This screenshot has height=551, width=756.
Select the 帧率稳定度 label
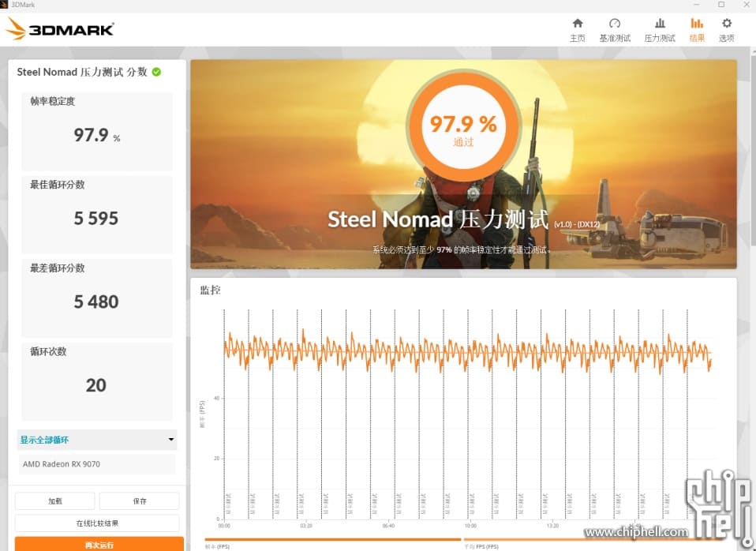(x=53, y=101)
